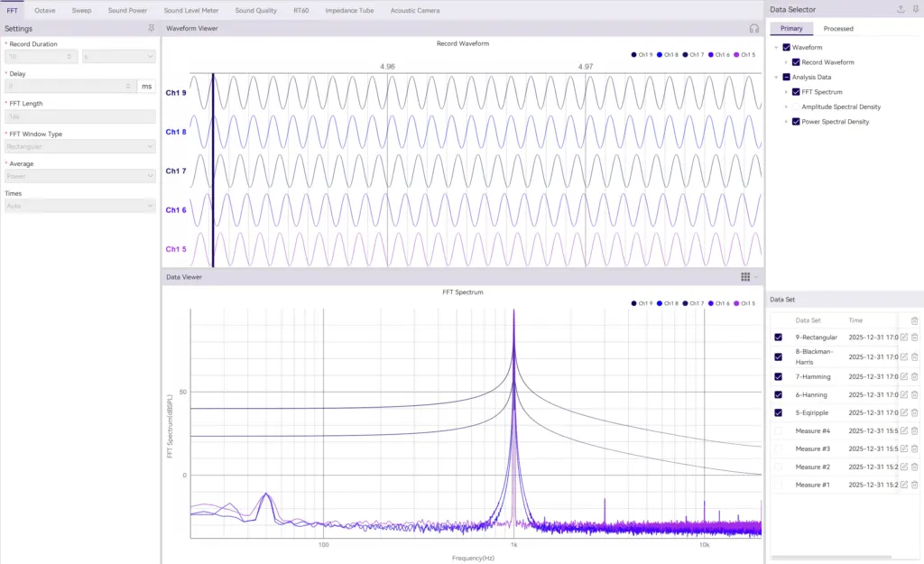Open the FFT Window Type dropdown
Screen dimensions: 924x564
pos(80,146)
